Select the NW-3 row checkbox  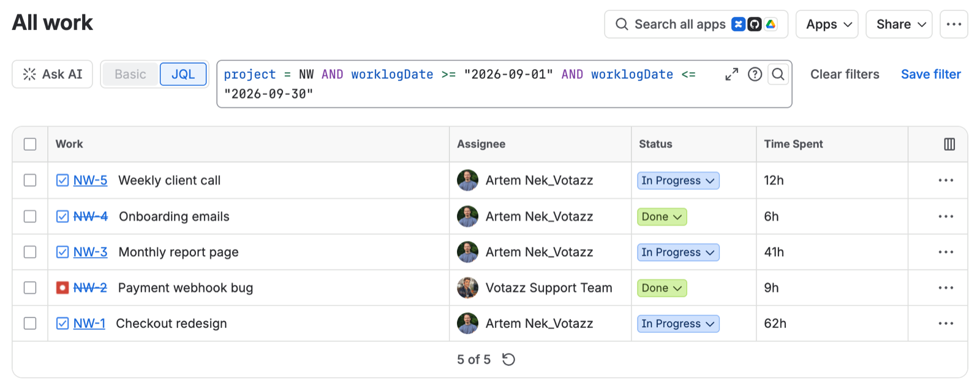pos(30,252)
